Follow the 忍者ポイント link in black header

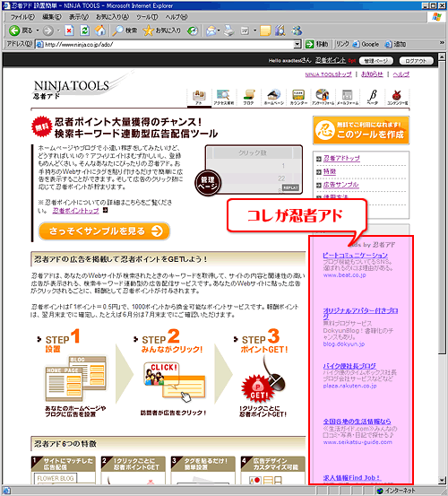pos(331,60)
